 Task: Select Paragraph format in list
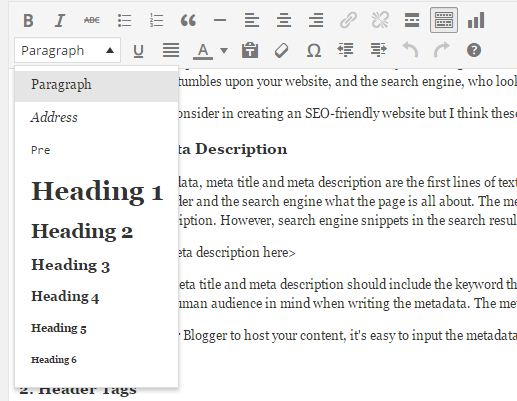pyautogui.click(x=96, y=85)
